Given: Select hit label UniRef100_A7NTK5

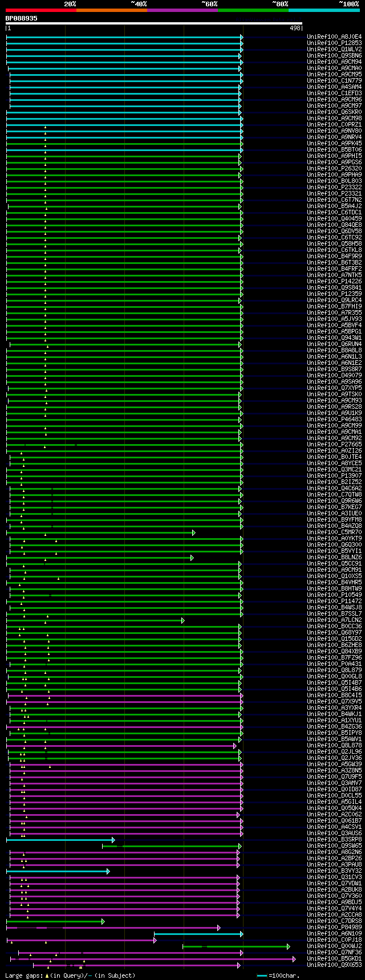Looking at the screenshot, I should pyautogui.click(x=334, y=275).
